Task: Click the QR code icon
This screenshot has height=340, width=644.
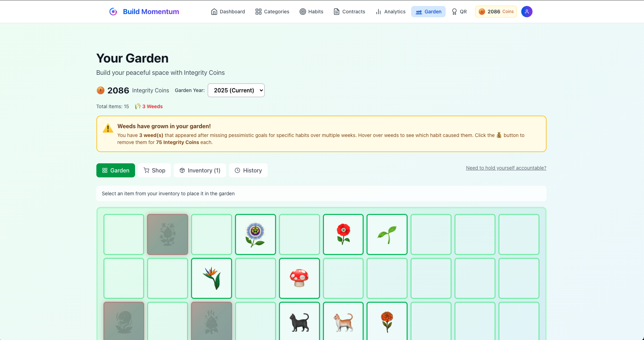Action: click(x=454, y=12)
